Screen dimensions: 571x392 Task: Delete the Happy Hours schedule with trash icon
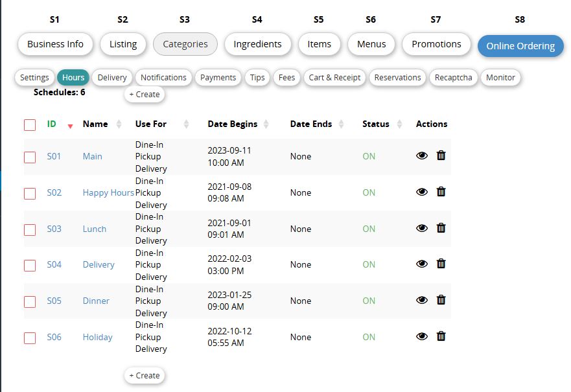pyautogui.click(x=441, y=192)
